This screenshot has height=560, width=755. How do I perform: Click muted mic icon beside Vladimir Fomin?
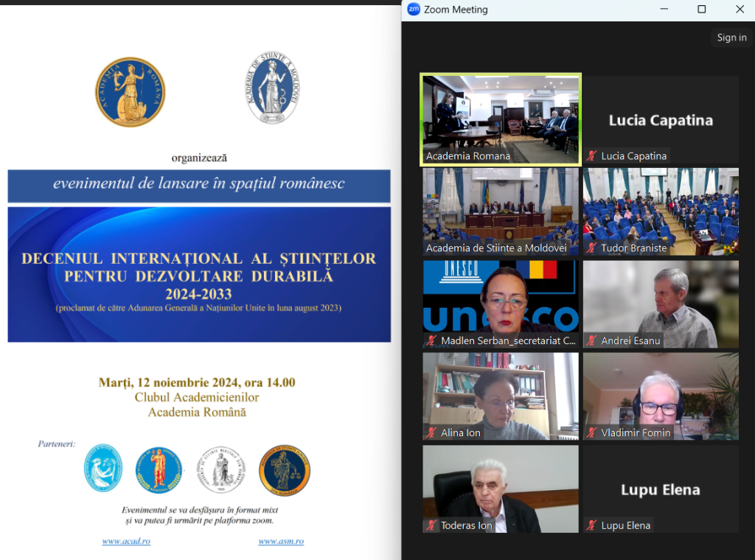(x=592, y=433)
